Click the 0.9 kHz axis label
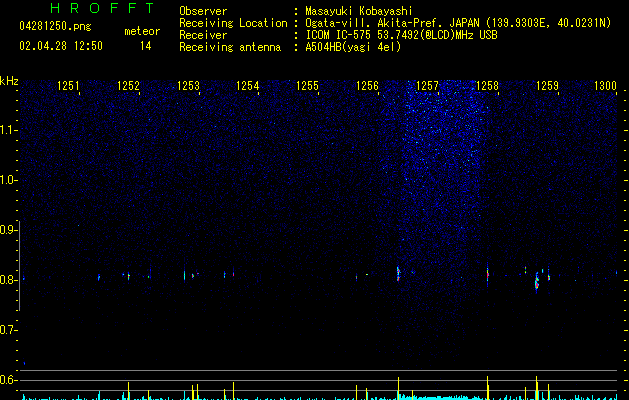This screenshot has height=400, width=629. [8, 230]
